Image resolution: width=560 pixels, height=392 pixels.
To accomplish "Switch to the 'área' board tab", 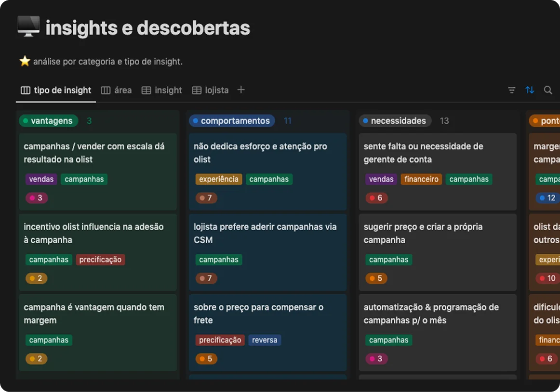I will point(117,91).
